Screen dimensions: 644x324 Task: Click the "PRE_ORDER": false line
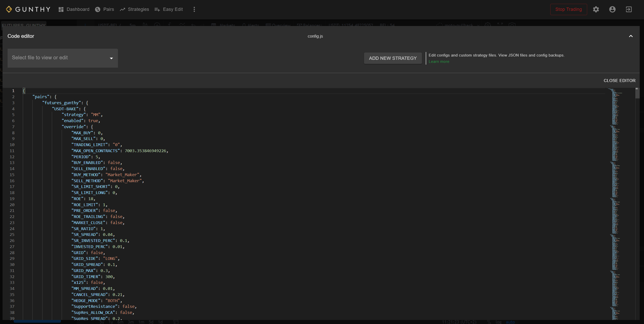[x=94, y=210]
